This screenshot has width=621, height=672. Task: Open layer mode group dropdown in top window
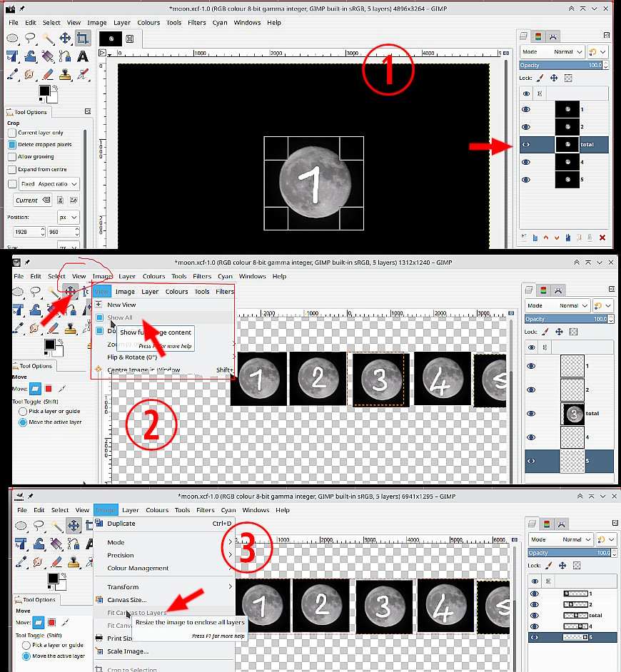click(x=598, y=52)
